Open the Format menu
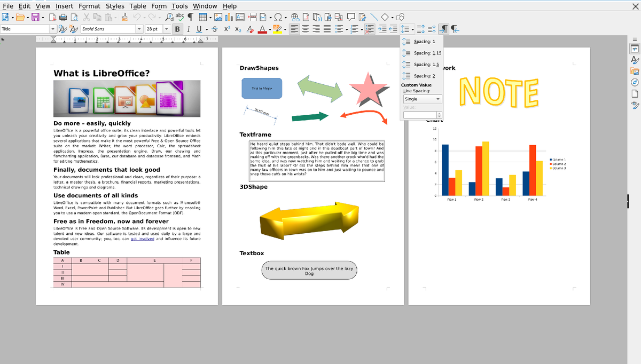641x364 pixels. [x=89, y=6]
